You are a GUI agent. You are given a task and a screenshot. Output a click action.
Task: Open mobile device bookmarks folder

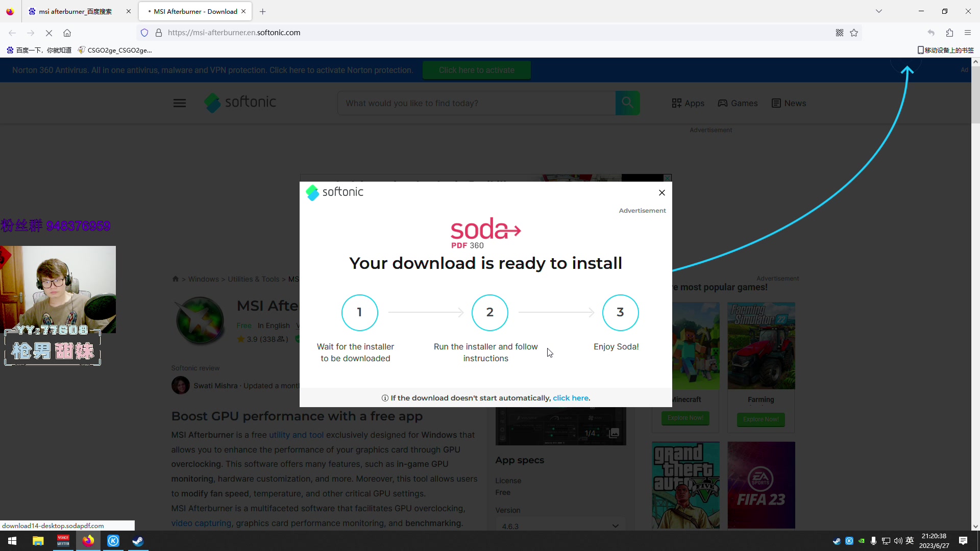click(946, 50)
